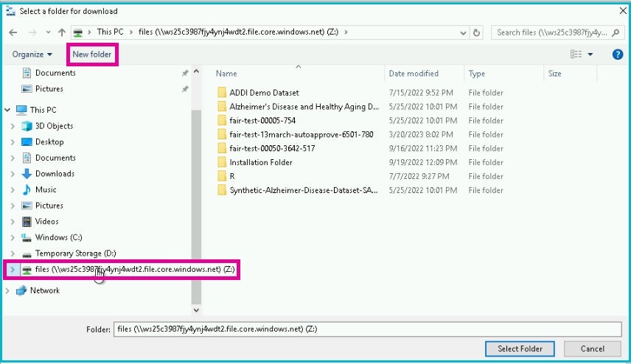Screen dimensions: 631x364
Task: Open the Organize menu
Action: click(x=32, y=55)
